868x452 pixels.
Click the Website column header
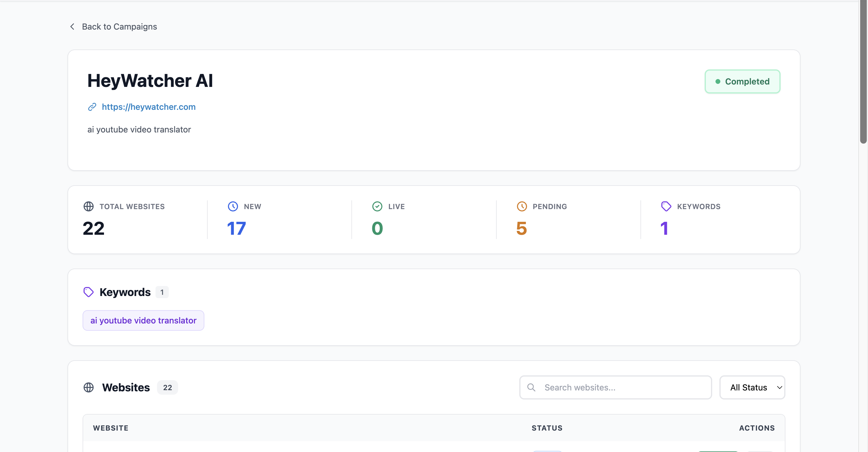111,428
